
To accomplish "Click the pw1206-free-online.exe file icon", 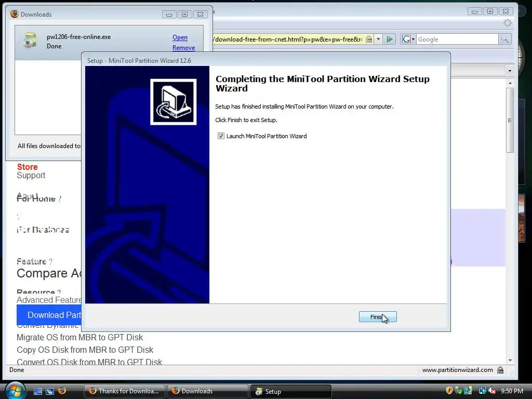I will coord(30,41).
